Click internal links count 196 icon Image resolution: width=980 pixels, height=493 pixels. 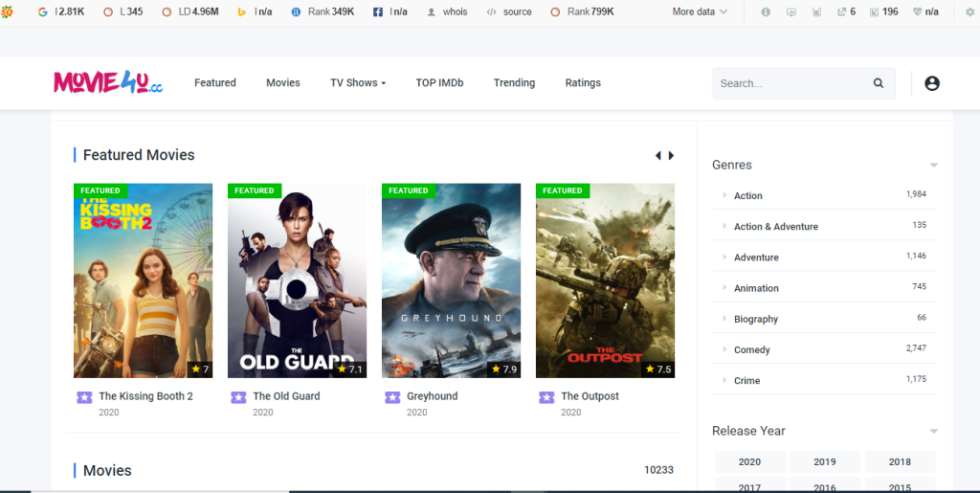click(x=874, y=11)
